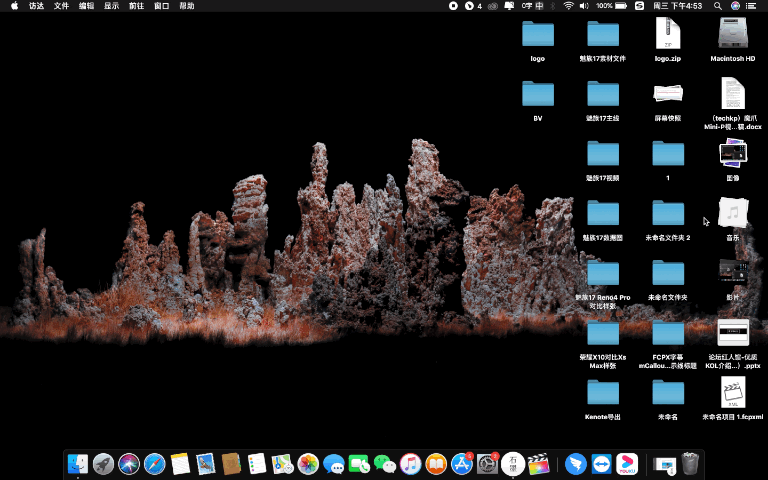The height and width of the screenshot is (480, 768).
Task: Open the 文件 menu
Action: point(62,6)
